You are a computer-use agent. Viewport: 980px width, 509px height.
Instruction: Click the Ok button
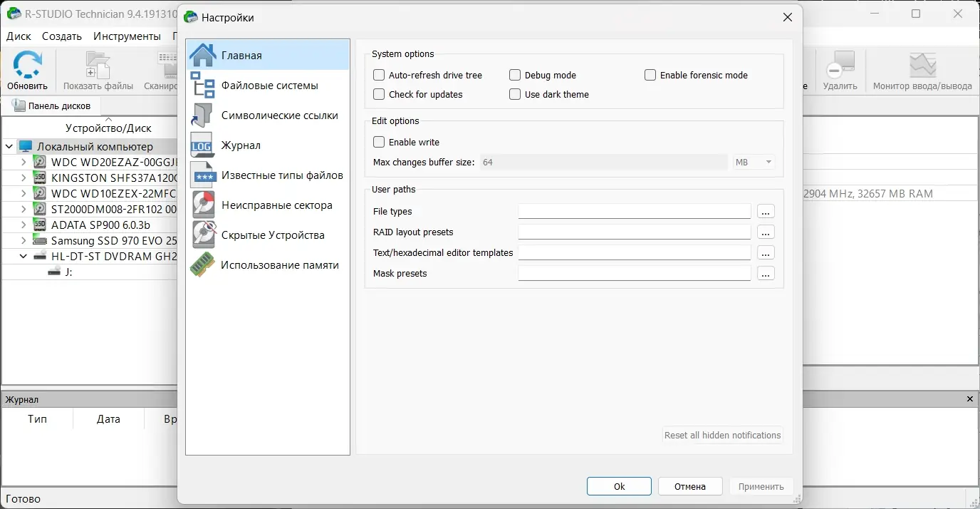click(x=619, y=486)
